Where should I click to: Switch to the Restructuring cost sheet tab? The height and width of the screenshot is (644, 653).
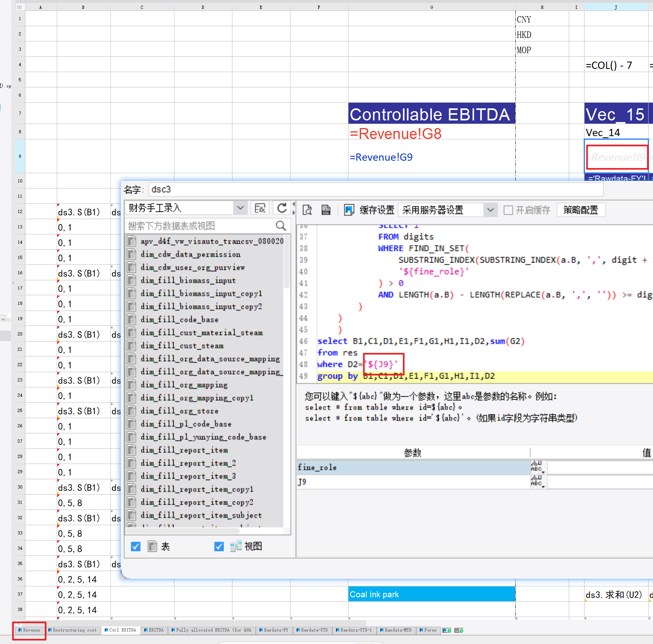click(x=73, y=630)
